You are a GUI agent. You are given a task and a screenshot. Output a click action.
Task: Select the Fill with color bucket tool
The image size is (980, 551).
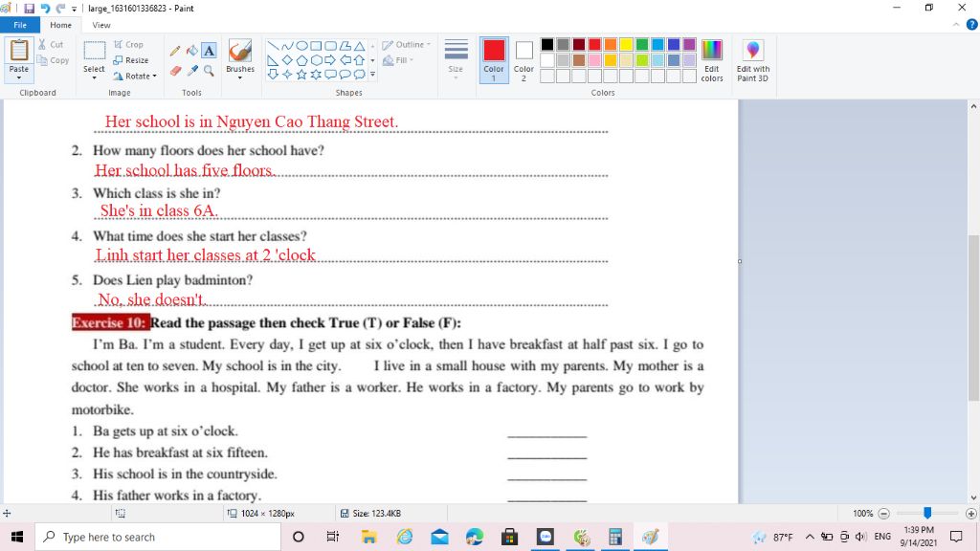pos(191,51)
